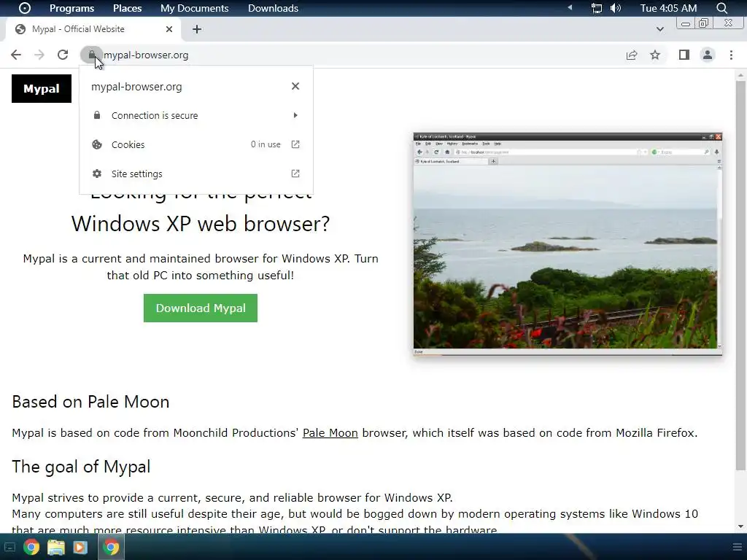Open the media player taskbar icon
The width and height of the screenshot is (747, 560).
click(80, 547)
